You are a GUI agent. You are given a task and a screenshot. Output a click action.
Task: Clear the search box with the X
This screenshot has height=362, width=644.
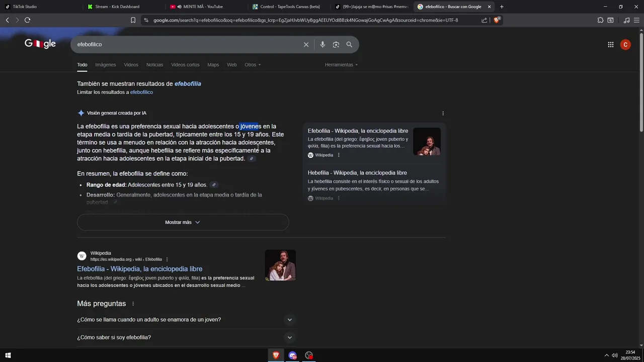click(306, 45)
